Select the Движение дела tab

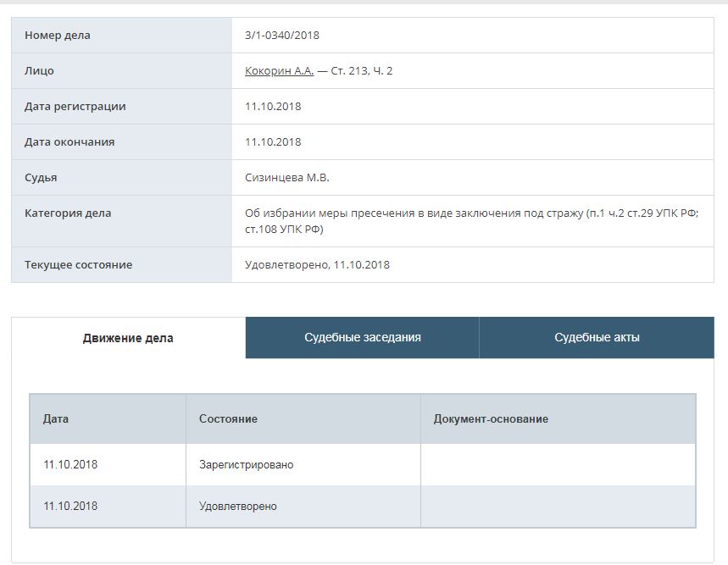(x=128, y=338)
